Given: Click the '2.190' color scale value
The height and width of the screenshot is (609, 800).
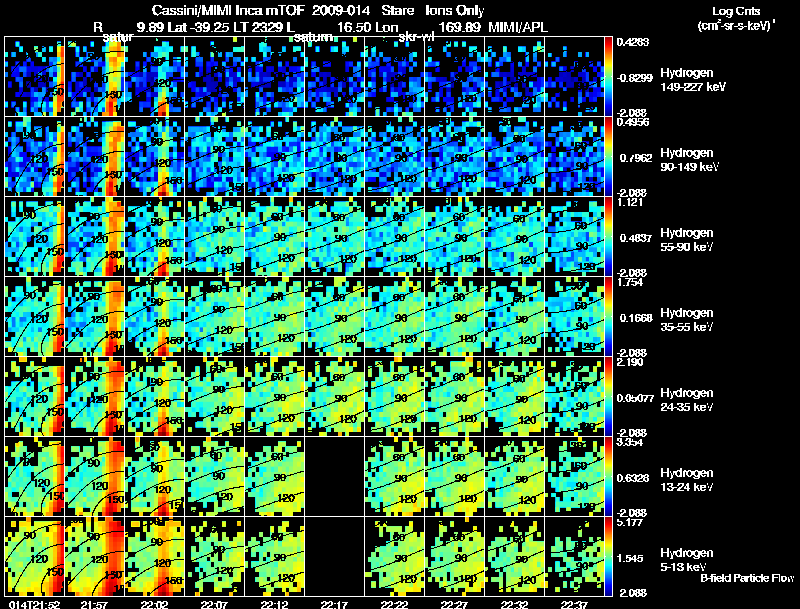Looking at the screenshot, I should [x=630, y=362].
